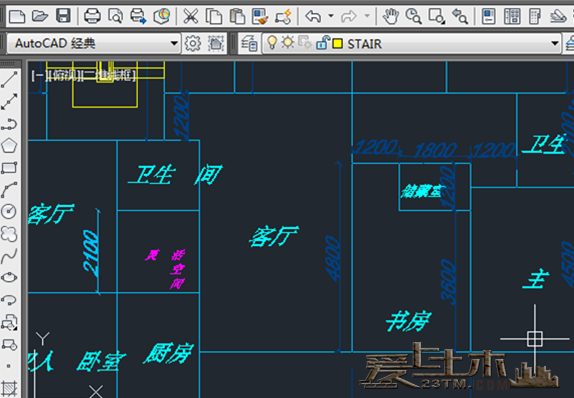The height and width of the screenshot is (398, 574).
Task: Open the Layer Properties Manager button
Action: (249, 44)
